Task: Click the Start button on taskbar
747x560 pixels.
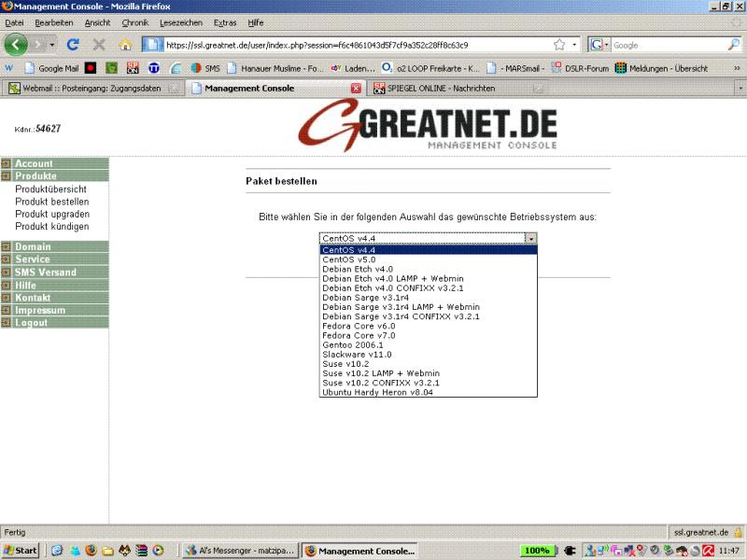Action: pos(21,550)
